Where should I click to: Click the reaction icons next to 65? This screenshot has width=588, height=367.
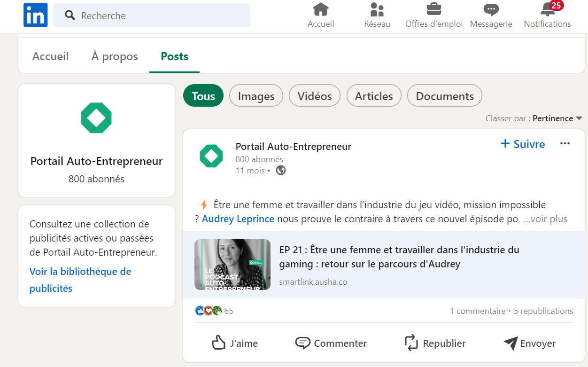pos(209,311)
